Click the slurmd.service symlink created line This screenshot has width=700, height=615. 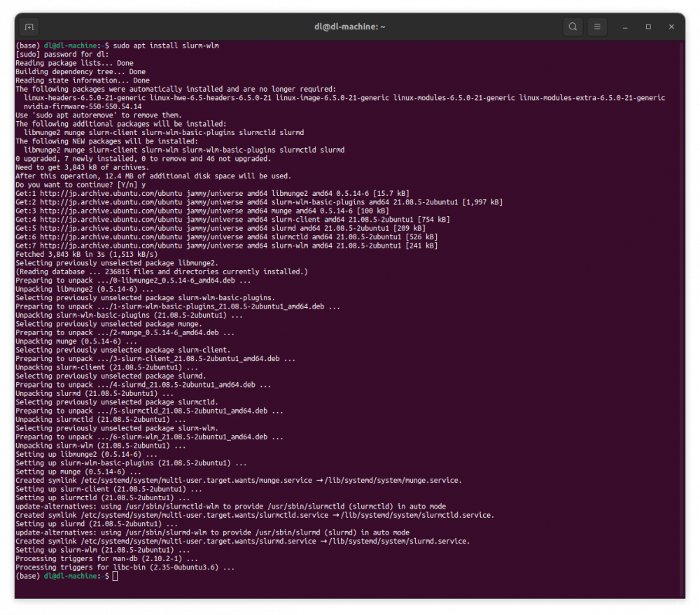(243, 542)
